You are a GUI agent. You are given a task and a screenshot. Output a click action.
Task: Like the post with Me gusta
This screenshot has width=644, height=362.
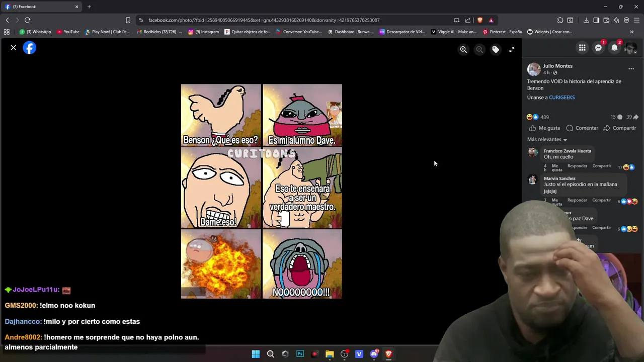[x=544, y=128]
